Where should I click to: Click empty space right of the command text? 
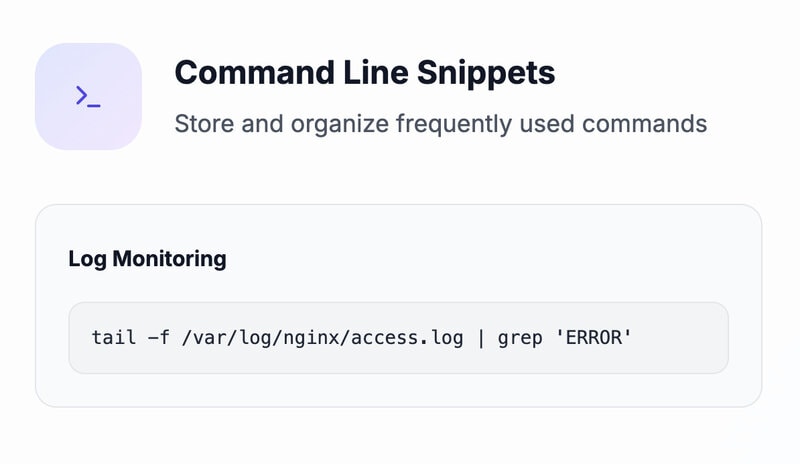(x=680, y=338)
